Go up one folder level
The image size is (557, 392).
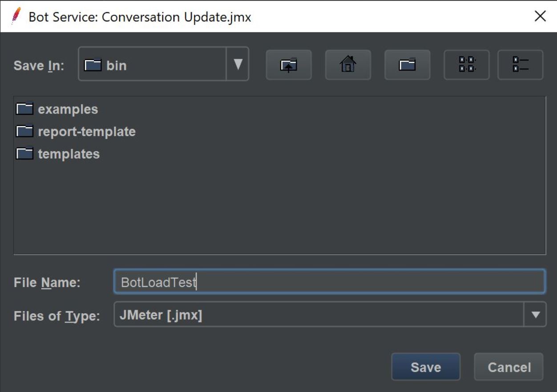point(289,65)
